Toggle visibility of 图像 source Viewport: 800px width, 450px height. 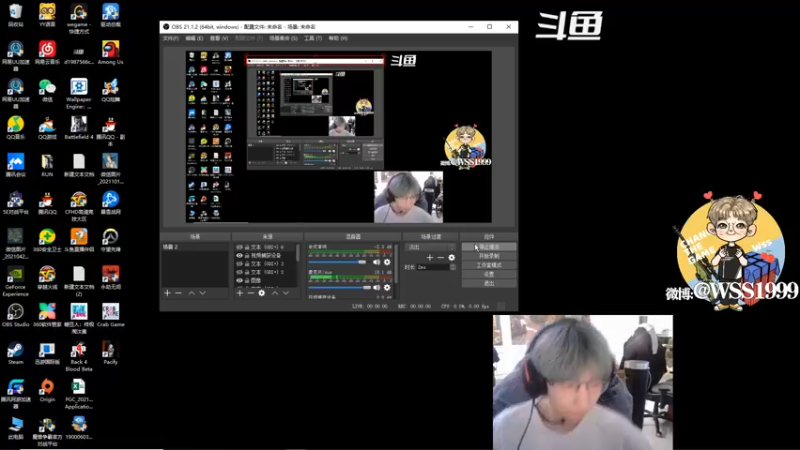[x=239, y=280]
